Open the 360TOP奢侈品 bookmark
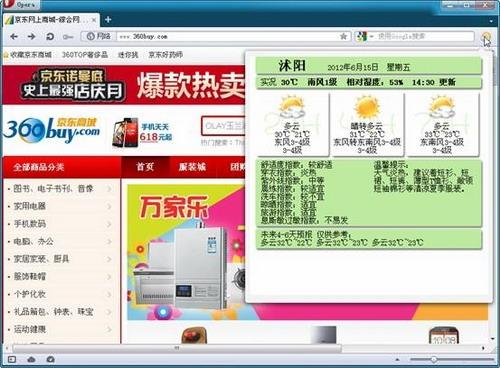Screen dimensions: 500x368 click(x=85, y=54)
